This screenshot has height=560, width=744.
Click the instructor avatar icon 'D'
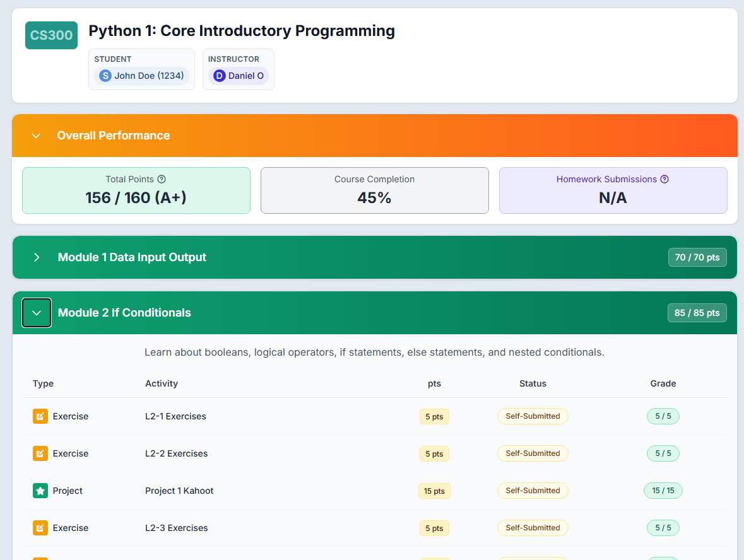click(x=219, y=76)
